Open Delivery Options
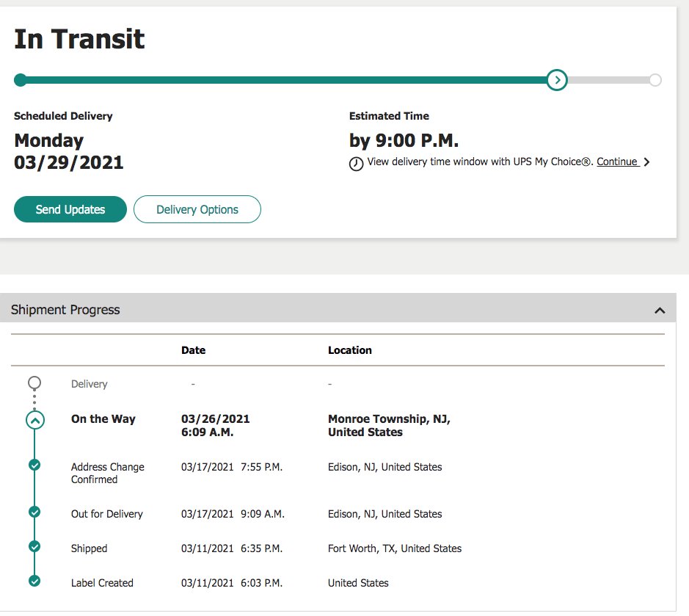The width and height of the screenshot is (689, 616). click(x=197, y=209)
